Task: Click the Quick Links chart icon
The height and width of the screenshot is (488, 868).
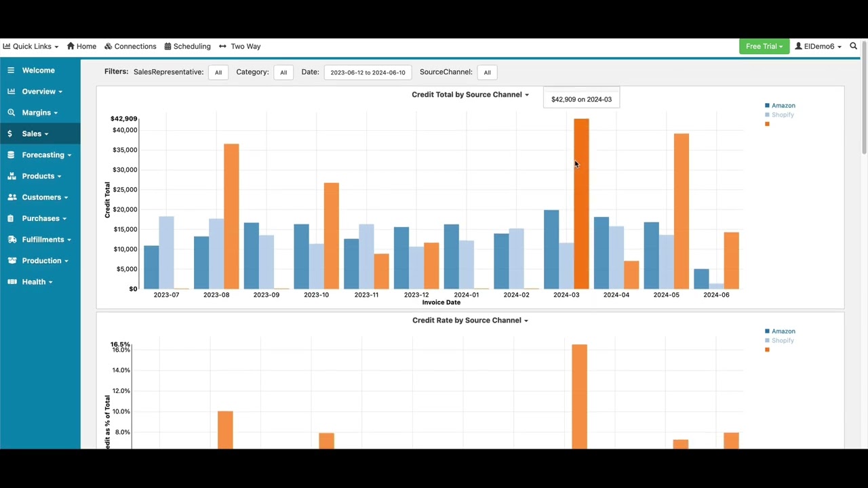Action: coord(7,46)
